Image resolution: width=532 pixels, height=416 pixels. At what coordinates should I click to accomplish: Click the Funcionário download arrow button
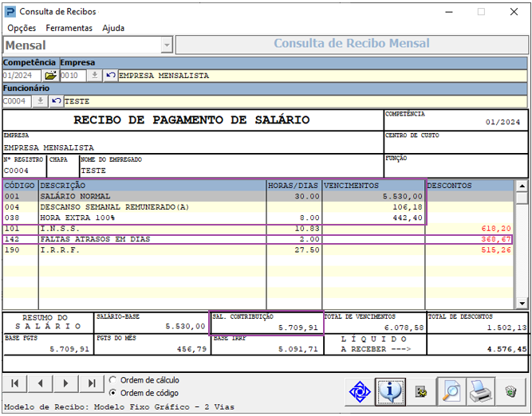pyautogui.click(x=40, y=101)
